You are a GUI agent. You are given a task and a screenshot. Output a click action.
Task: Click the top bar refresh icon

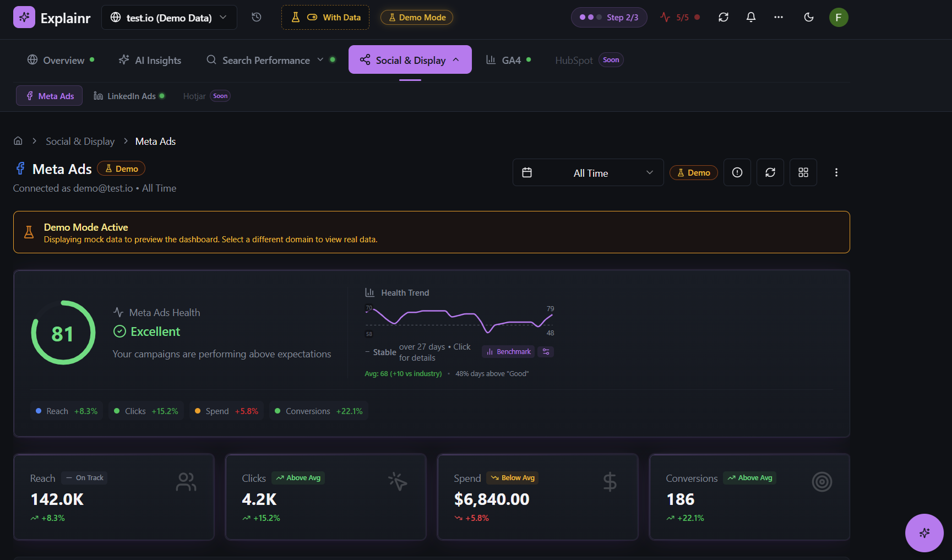pyautogui.click(x=723, y=17)
